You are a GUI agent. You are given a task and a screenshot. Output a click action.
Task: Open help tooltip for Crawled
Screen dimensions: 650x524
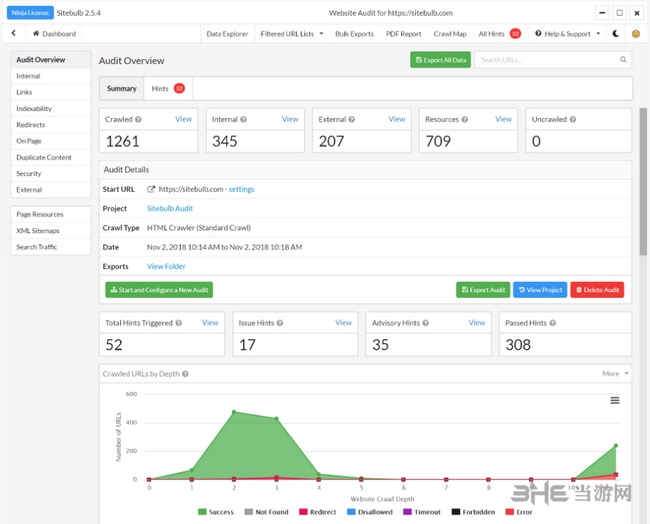coord(138,119)
